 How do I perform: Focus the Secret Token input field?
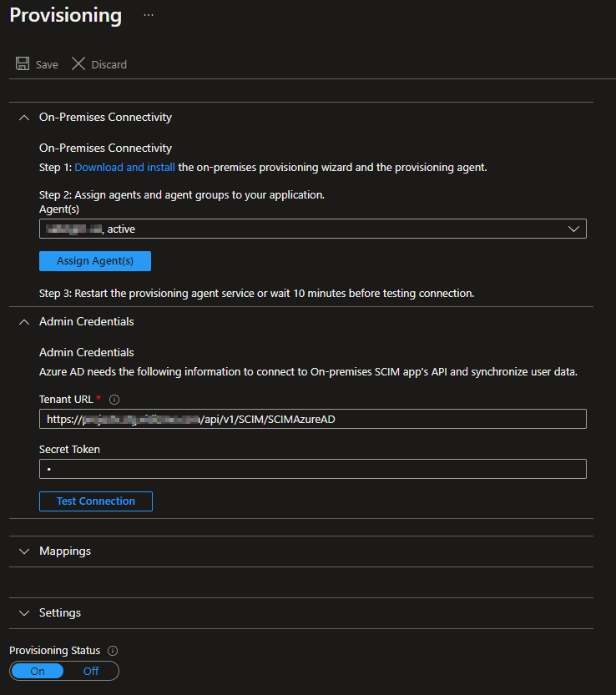click(312, 469)
